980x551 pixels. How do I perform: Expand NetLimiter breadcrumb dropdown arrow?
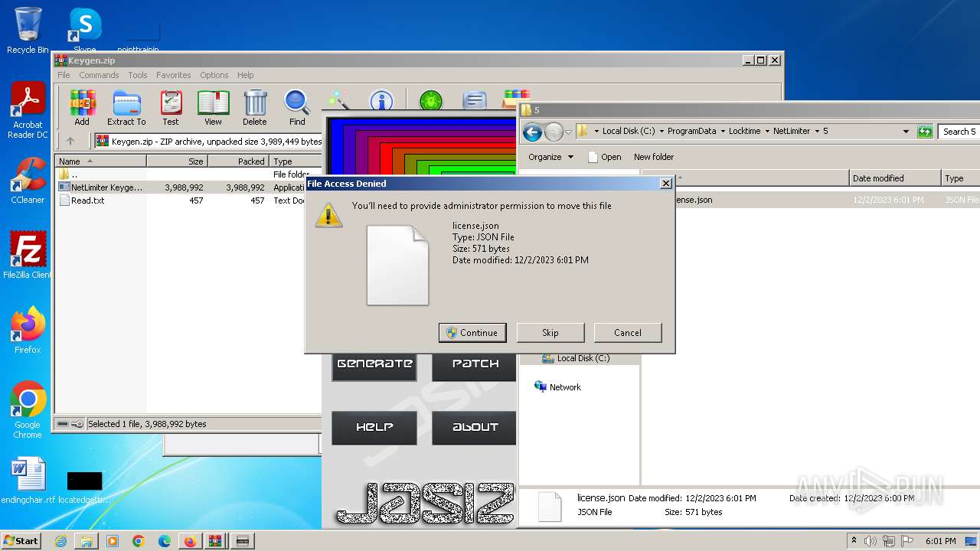click(x=817, y=131)
